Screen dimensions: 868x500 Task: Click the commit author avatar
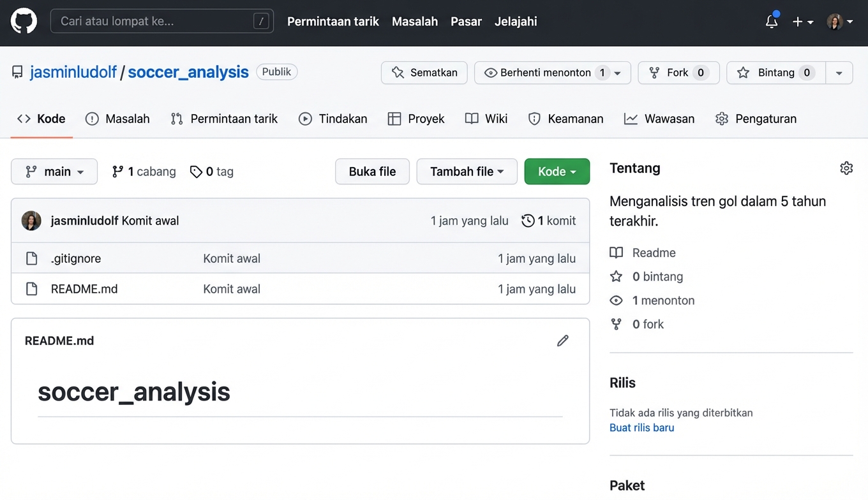31,221
